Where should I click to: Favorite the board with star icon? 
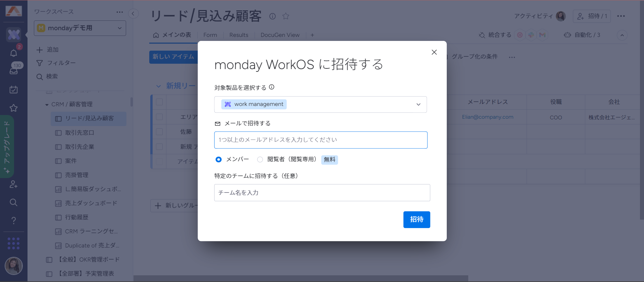tap(286, 16)
